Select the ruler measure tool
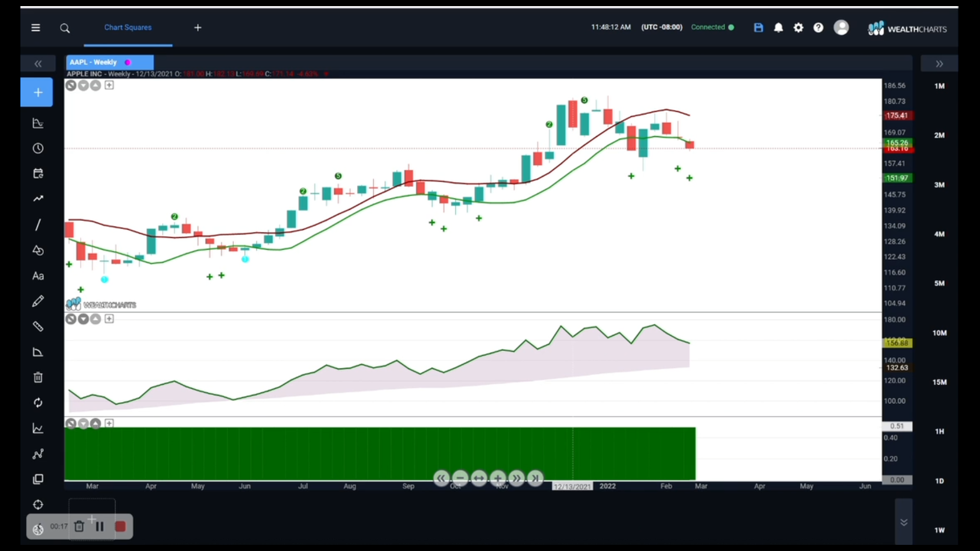 tap(38, 327)
